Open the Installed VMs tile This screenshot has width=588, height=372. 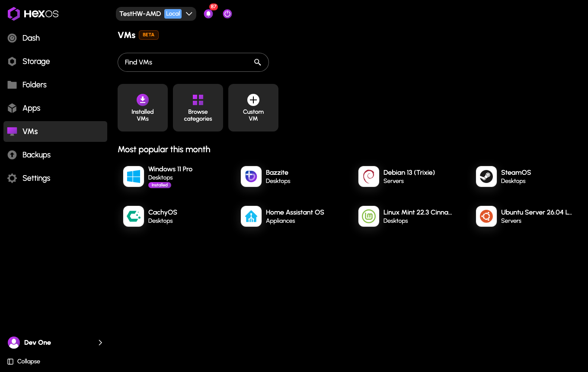pyautogui.click(x=143, y=108)
